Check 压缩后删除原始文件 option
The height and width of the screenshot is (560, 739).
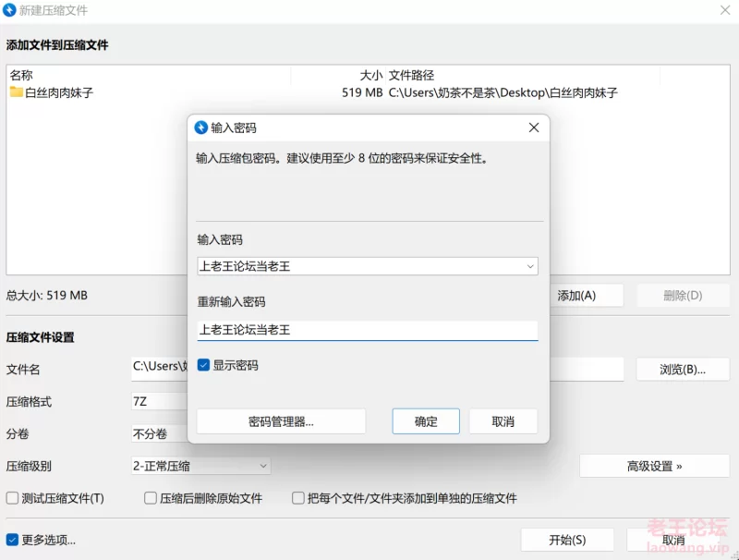pos(151,498)
